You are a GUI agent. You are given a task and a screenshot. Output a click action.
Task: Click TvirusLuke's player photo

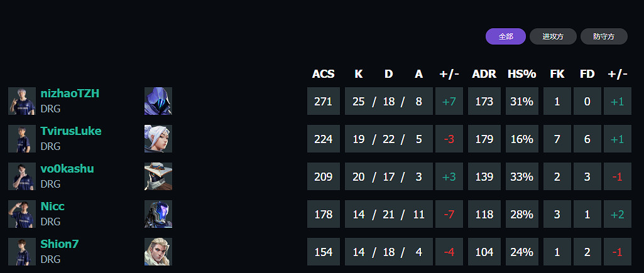point(22,139)
